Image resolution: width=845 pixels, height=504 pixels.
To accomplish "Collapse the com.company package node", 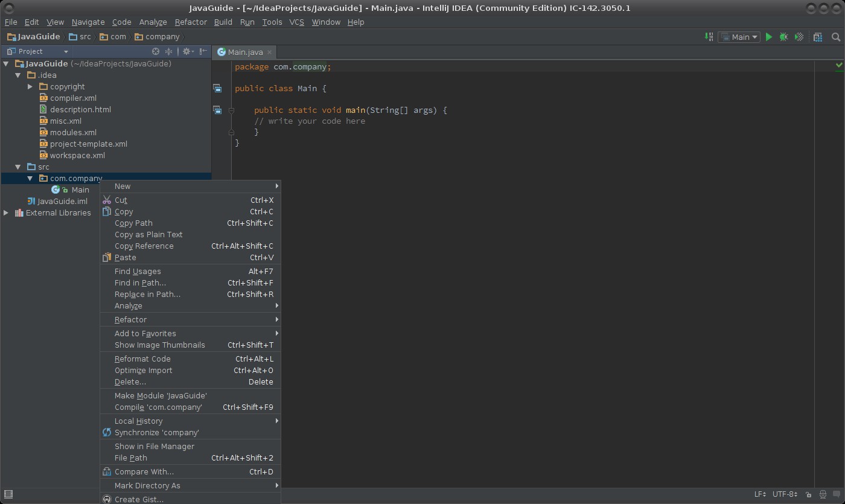I will point(30,178).
